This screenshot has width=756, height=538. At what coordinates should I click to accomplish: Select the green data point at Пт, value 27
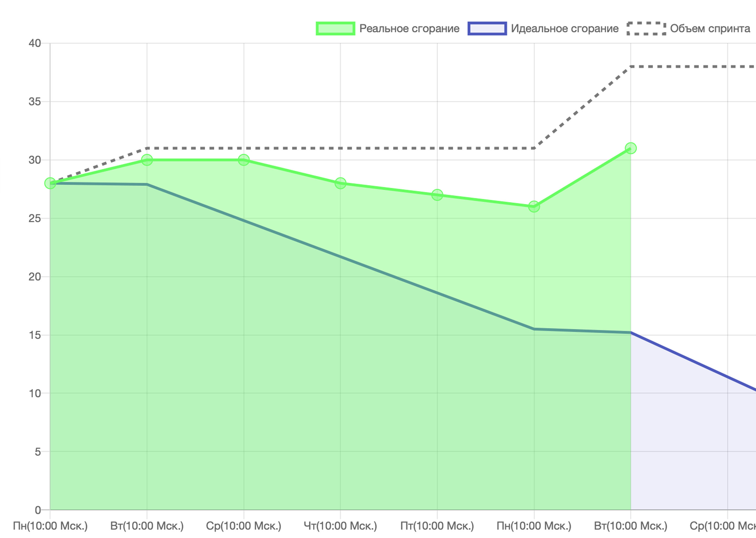tap(437, 195)
